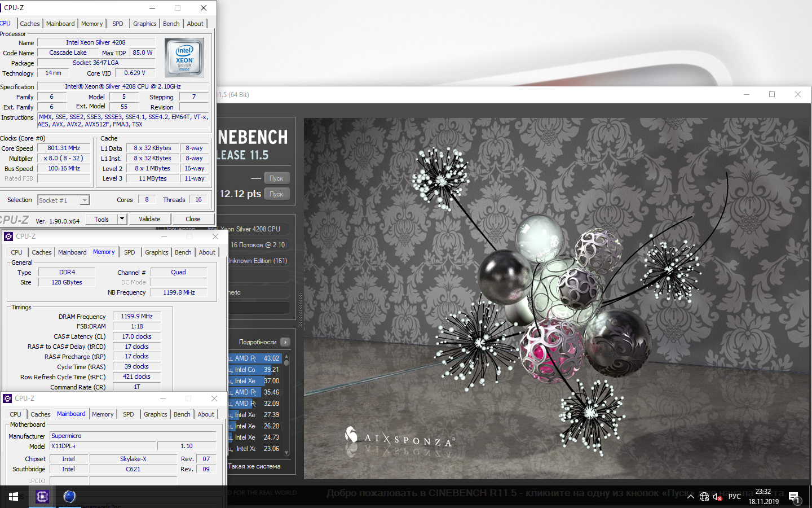
Task: Click the 85.0 W Max TDP value
Action: click(143, 52)
